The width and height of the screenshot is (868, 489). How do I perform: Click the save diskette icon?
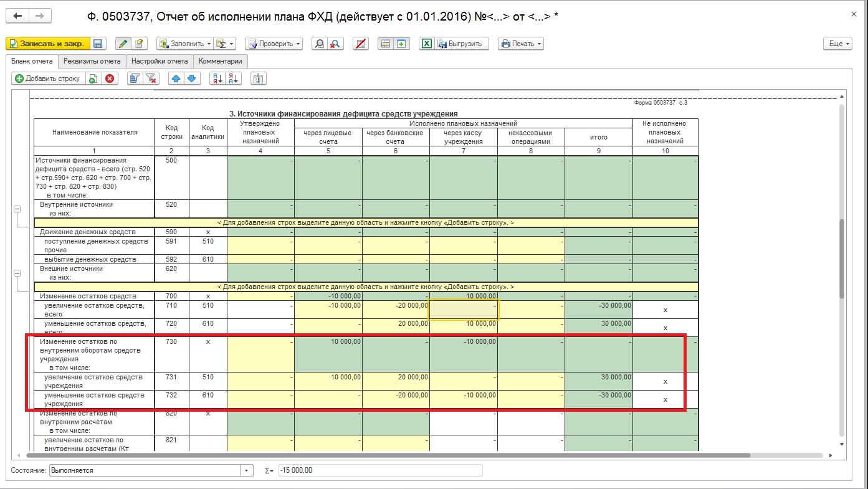coord(99,44)
